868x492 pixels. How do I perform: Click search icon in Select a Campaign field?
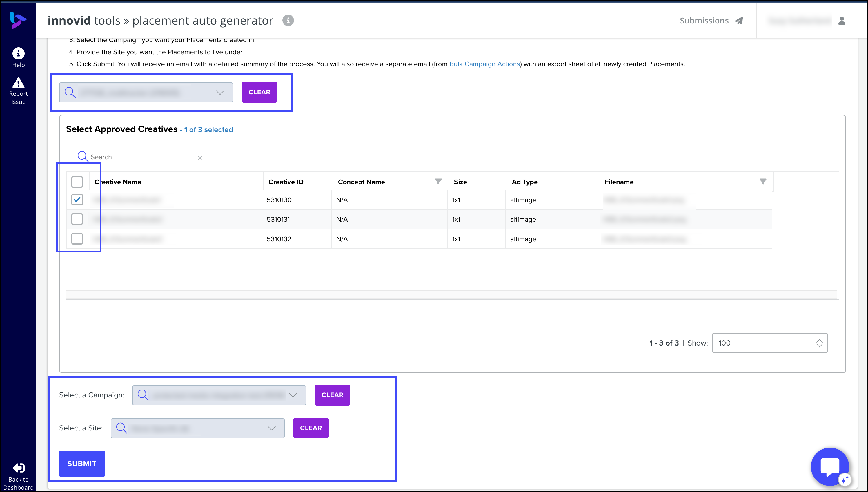click(x=143, y=395)
